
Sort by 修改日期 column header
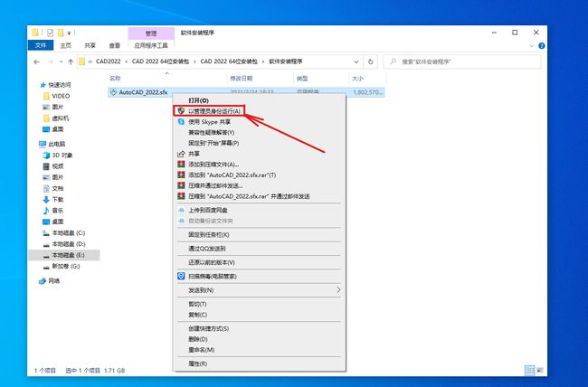tap(242, 79)
